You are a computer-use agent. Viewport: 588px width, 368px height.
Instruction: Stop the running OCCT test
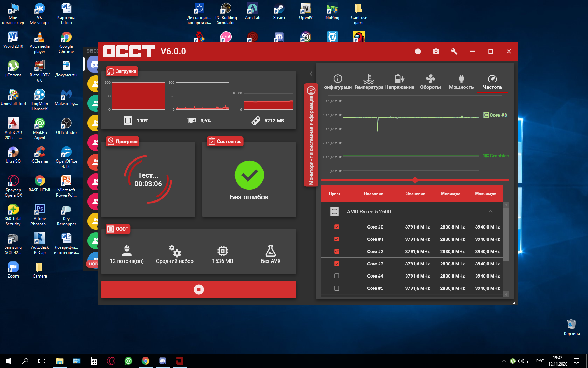[199, 289]
